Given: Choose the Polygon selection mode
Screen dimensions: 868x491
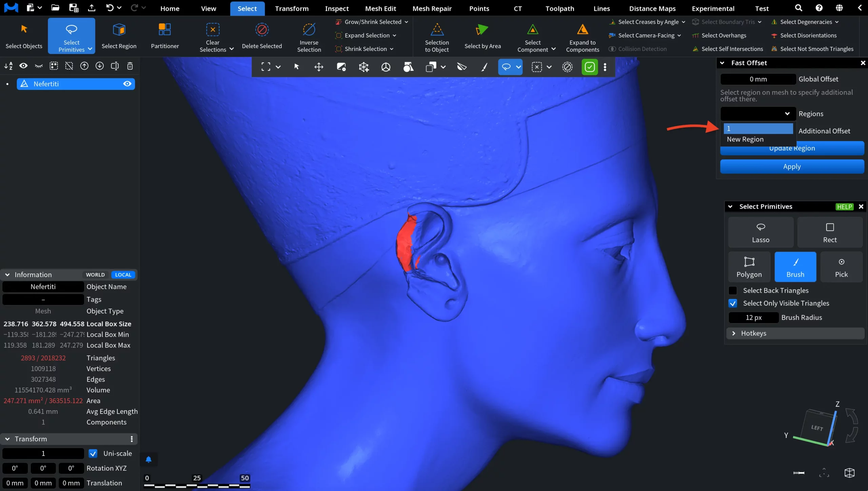Looking at the screenshot, I should click(x=749, y=267).
